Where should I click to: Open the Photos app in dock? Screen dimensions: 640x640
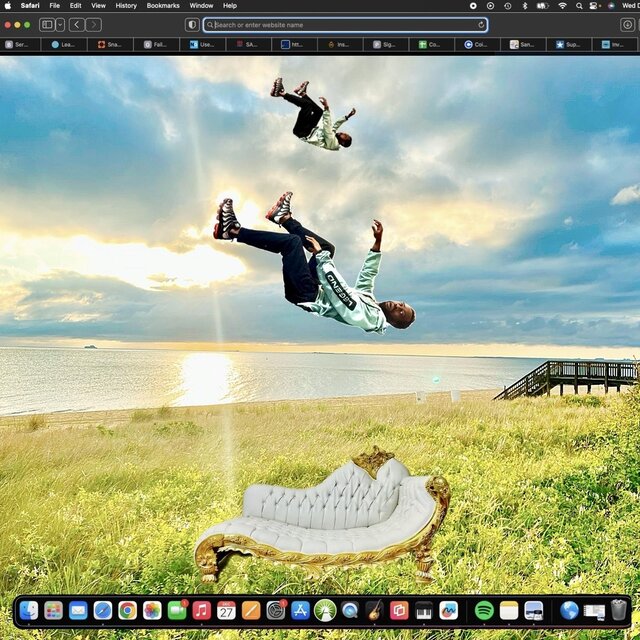[152, 610]
